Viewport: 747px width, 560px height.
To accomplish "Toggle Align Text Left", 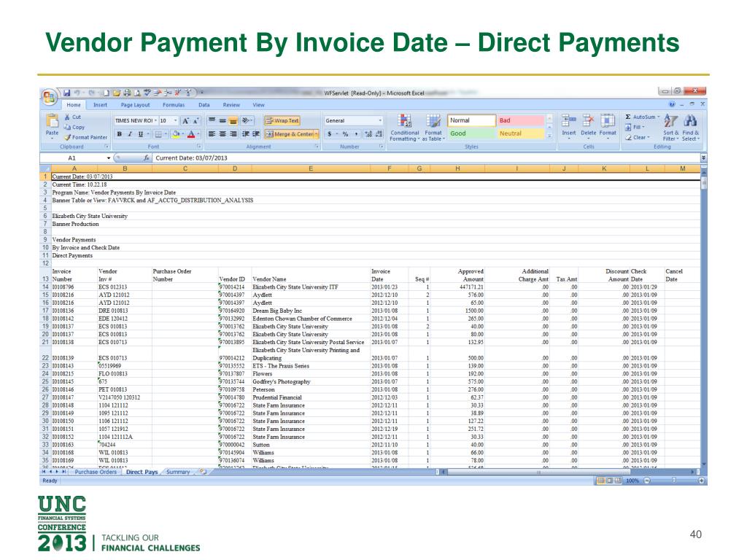I will click(x=212, y=134).
